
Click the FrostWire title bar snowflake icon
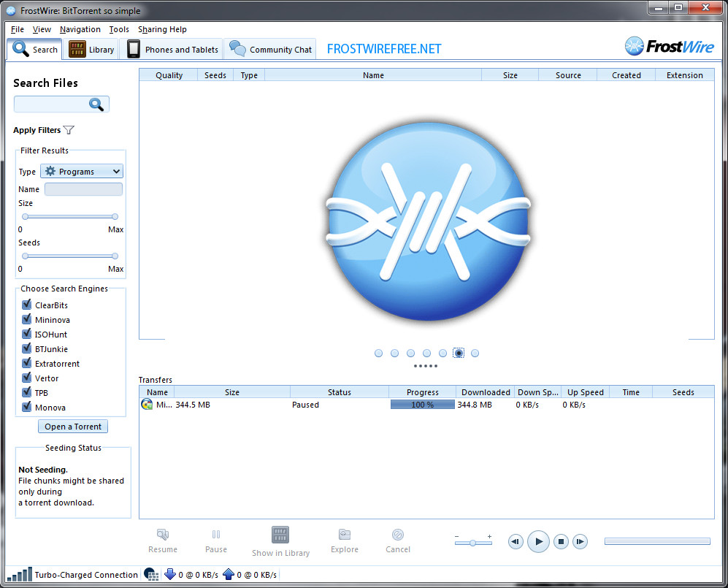coord(11,10)
